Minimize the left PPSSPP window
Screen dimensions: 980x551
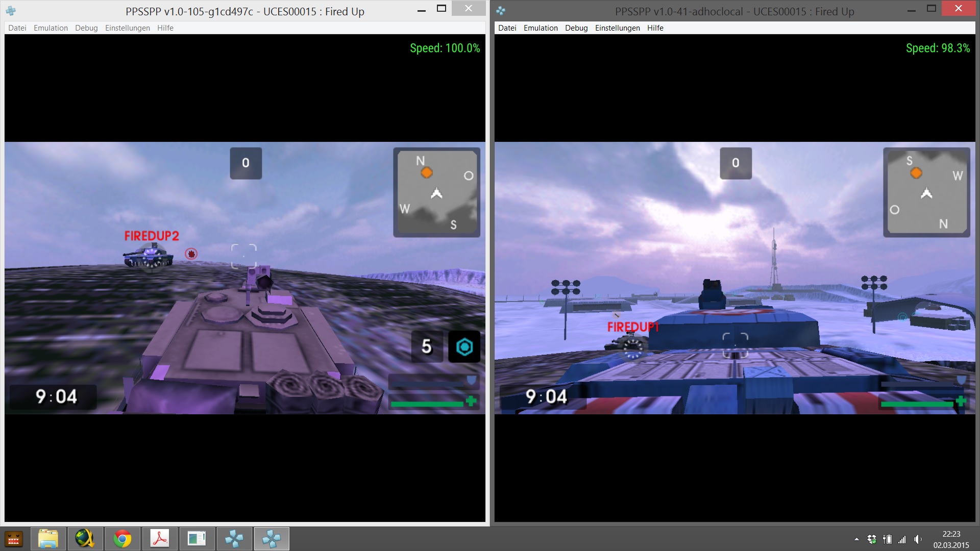click(x=422, y=10)
